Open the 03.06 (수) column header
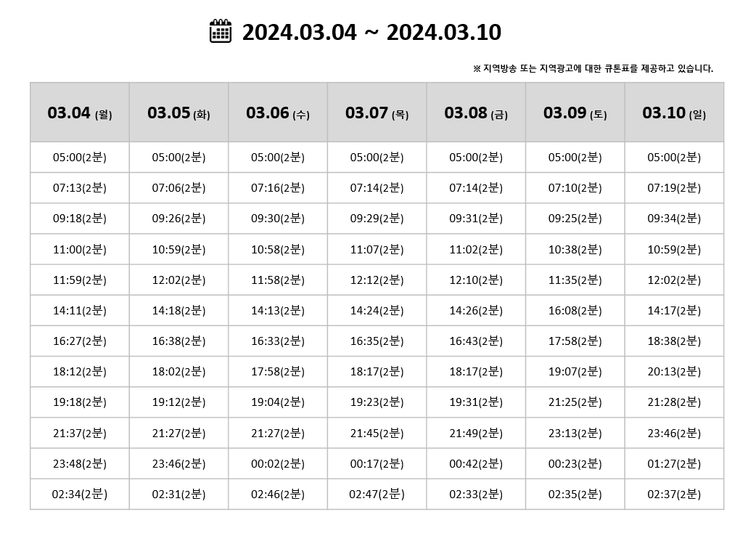 coord(278,113)
